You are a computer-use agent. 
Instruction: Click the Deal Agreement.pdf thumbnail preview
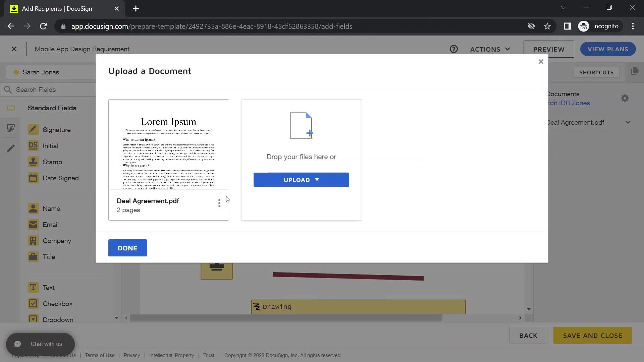(168, 153)
